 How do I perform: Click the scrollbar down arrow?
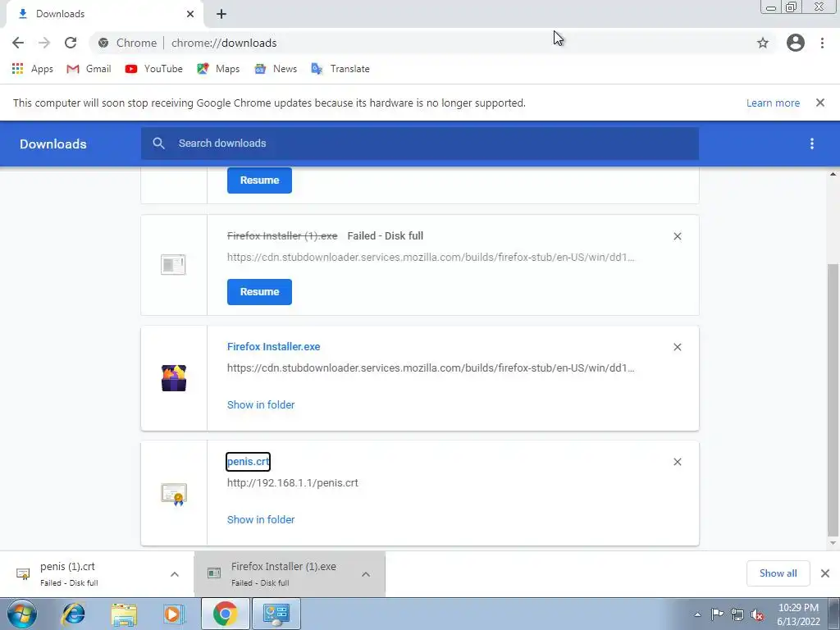click(x=833, y=544)
